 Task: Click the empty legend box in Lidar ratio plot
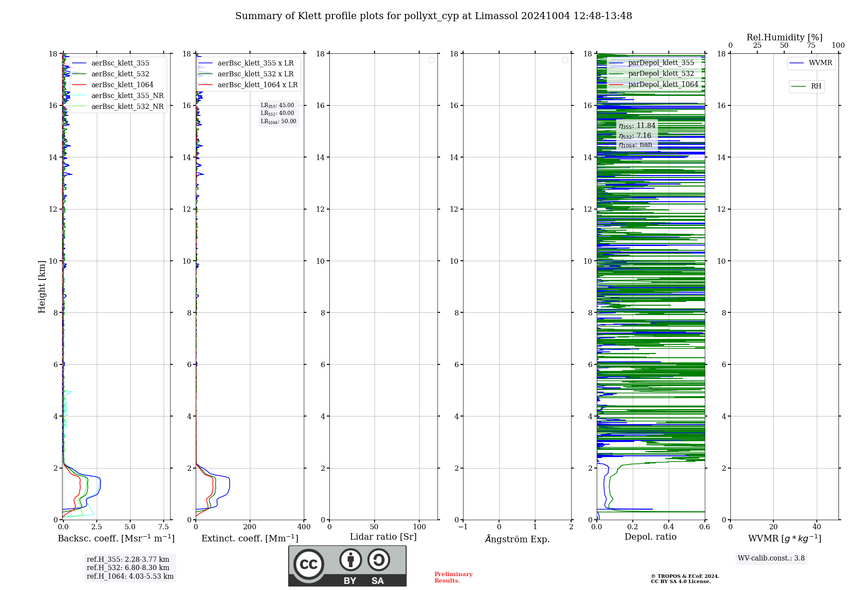point(431,60)
